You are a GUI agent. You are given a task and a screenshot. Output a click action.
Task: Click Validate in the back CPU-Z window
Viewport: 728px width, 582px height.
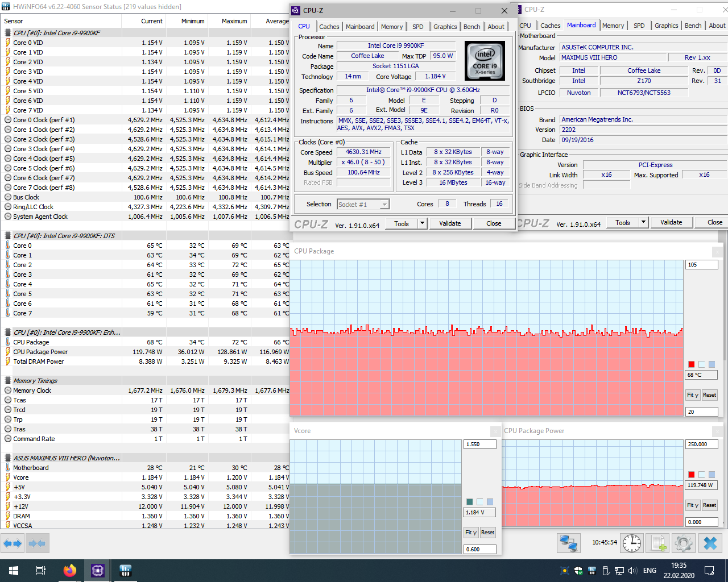pyautogui.click(x=671, y=222)
